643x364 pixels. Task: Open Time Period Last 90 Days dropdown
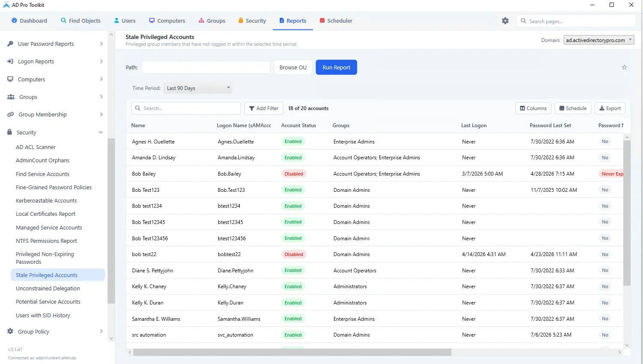pyautogui.click(x=198, y=88)
